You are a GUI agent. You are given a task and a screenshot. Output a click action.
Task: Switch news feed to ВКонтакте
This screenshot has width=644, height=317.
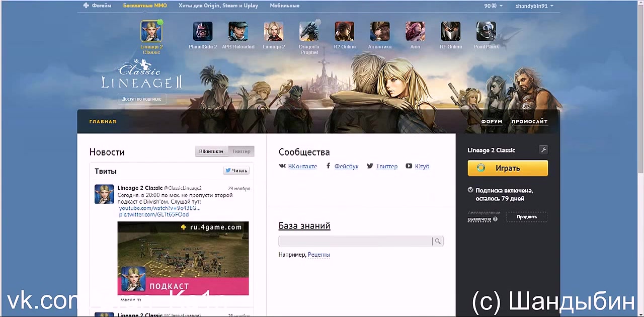click(x=211, y=151)
